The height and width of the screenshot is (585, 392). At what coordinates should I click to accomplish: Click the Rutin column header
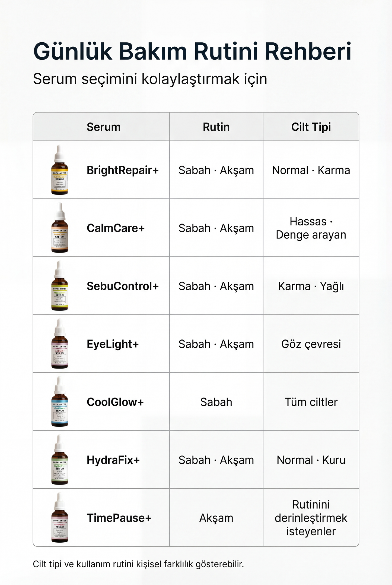216,127
